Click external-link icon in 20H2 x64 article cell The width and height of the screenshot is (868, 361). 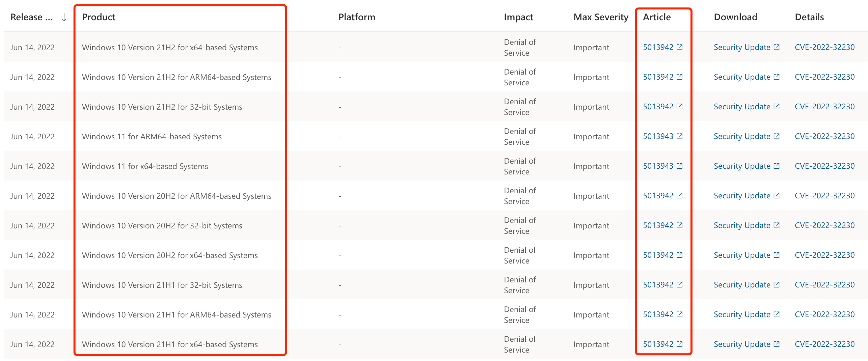click(x=680, y=255)
